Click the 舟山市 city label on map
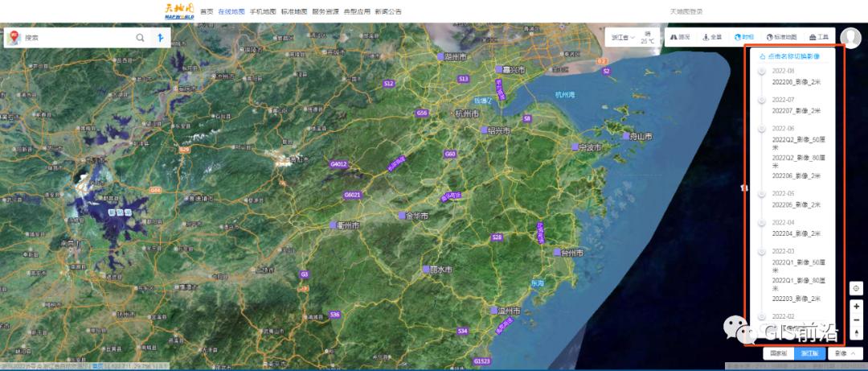This screenshot has height=371, width=868. 641,136
